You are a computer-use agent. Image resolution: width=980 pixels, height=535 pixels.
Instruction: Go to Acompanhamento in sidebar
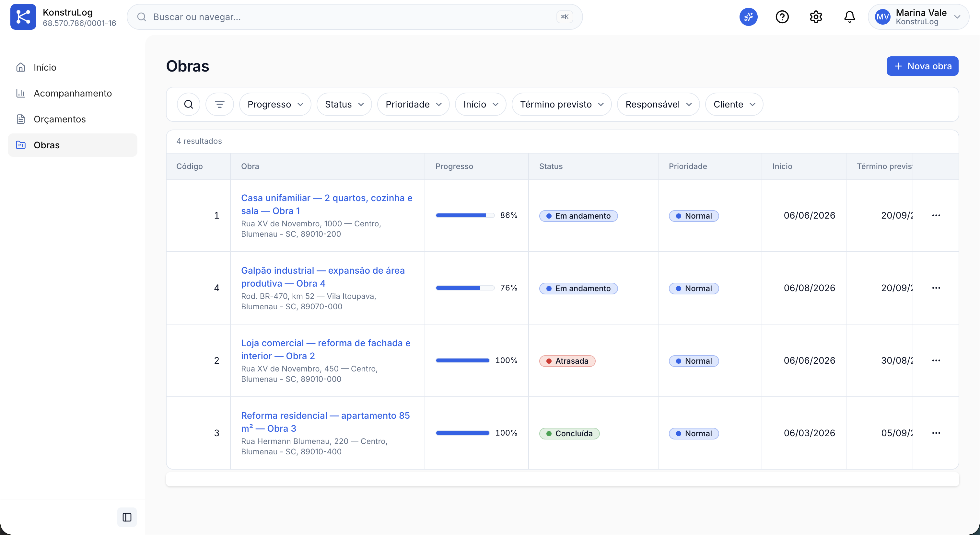pyautogui.click(x=72, y=93)
